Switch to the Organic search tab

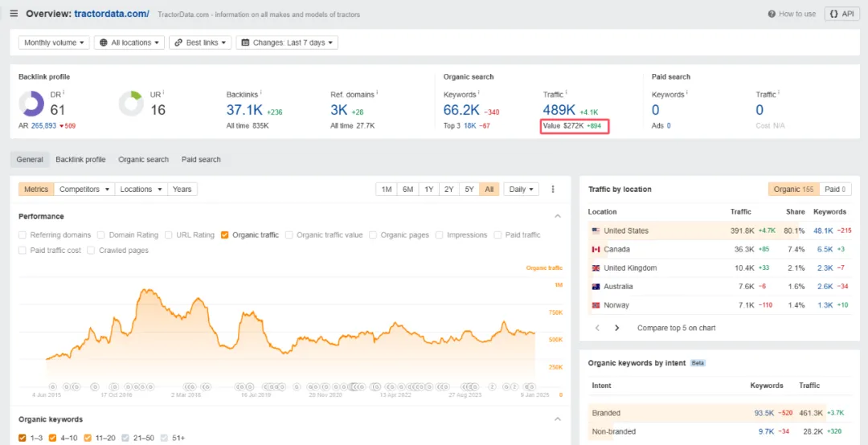143,159
